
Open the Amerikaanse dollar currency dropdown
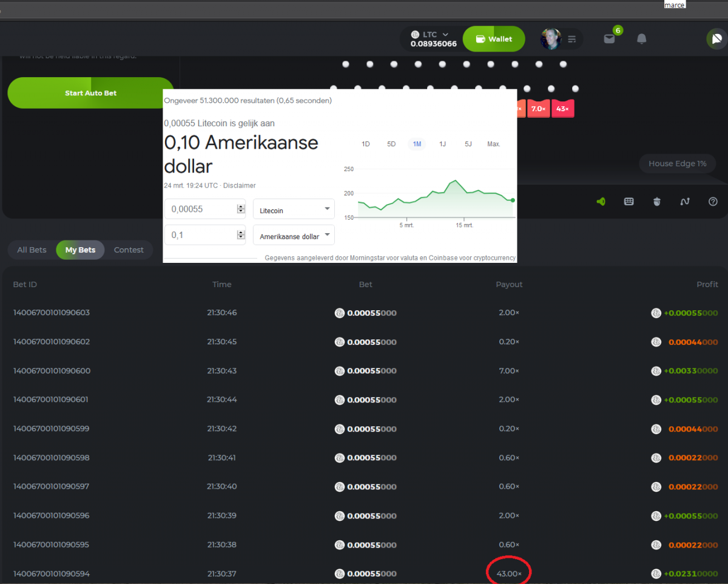click(x=294, y=236)
